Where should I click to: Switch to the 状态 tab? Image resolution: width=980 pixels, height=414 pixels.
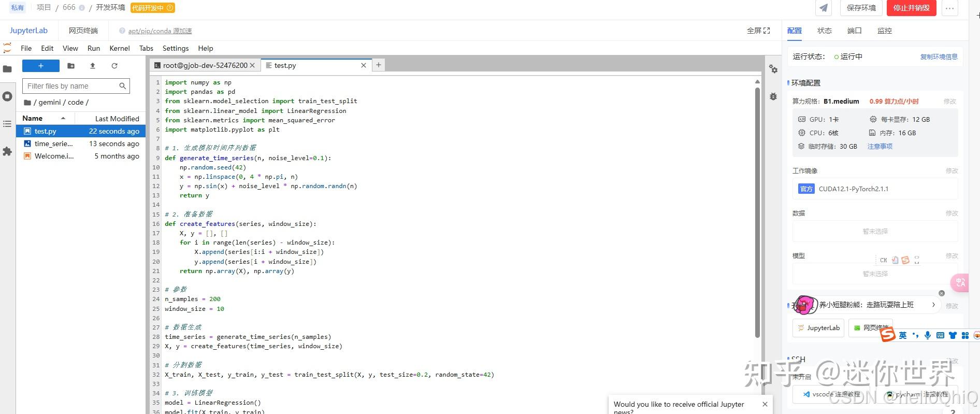pyautogui.click(x=825, y=31)
